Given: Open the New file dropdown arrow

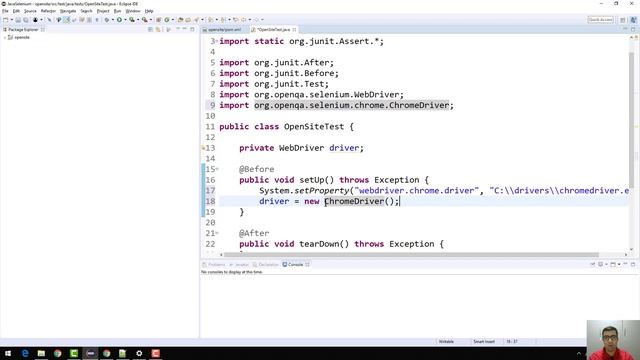Looking at the screenshot, I should pos(11,20).
